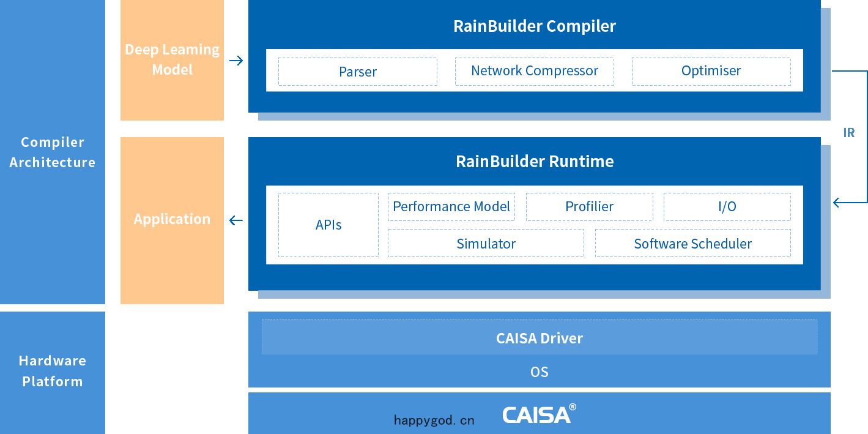Select the Network Compressor box
Viewport: 868px width, 434px height.
535,72
